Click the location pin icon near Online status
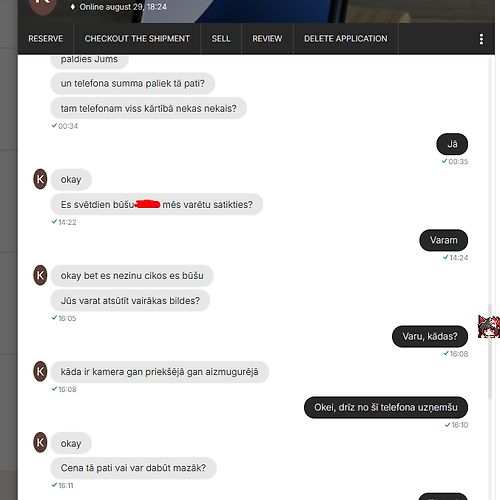The height and width of the screenshot is (500, 500). click(x=73, y=7)
